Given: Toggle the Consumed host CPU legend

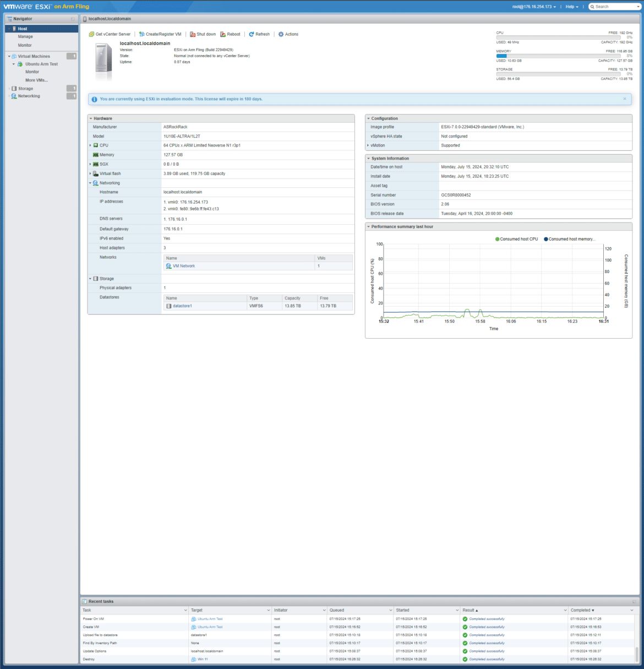Looking at the screenshot, I should tap(516, 239).
